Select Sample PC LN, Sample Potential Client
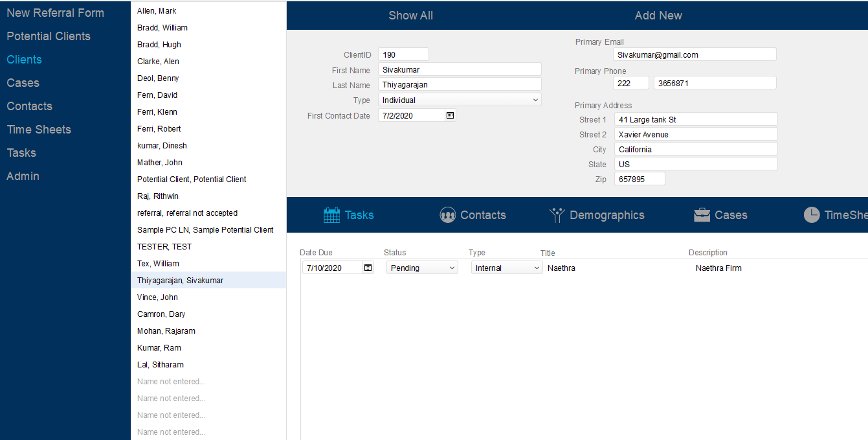Image resolution: width=868 pixels, height=440 pixels. click(x=208, y=230)
